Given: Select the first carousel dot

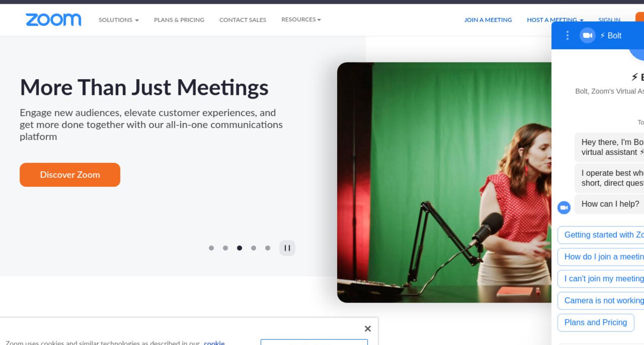Looking at the screenshot, I should tap(211, 248).
